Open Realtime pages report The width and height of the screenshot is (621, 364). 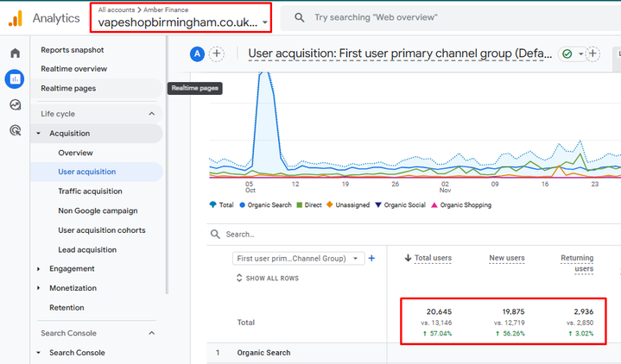coord(68,88)
